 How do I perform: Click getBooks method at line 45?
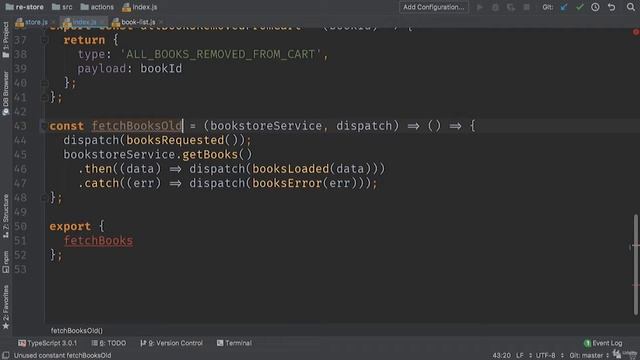coord(210,155)
